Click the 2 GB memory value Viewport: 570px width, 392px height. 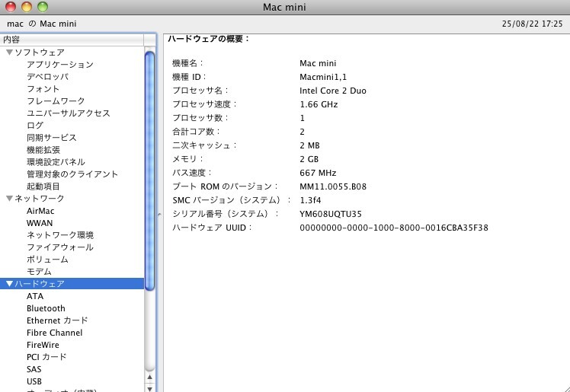309,159
